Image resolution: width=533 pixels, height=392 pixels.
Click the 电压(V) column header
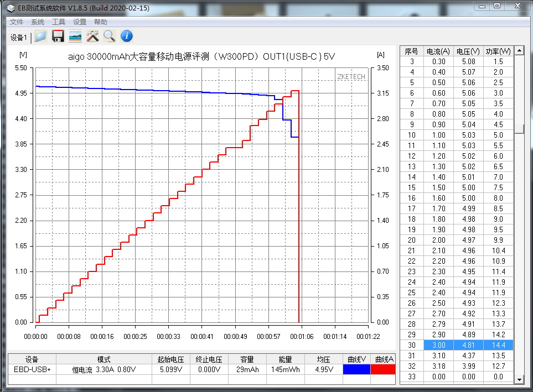coord(468,51)
